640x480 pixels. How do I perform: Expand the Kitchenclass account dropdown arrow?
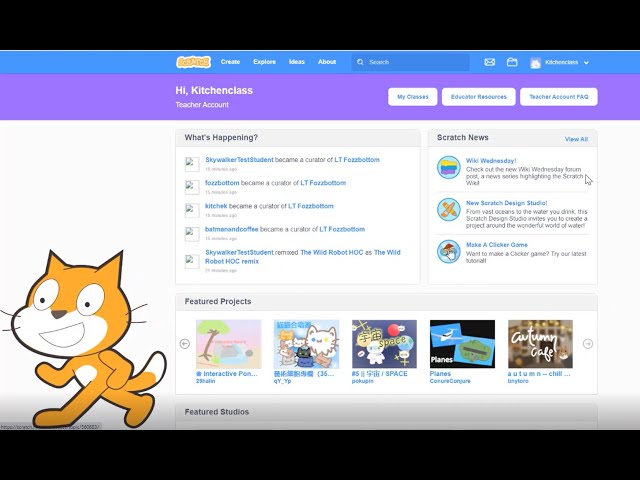(x=587, y=63)
